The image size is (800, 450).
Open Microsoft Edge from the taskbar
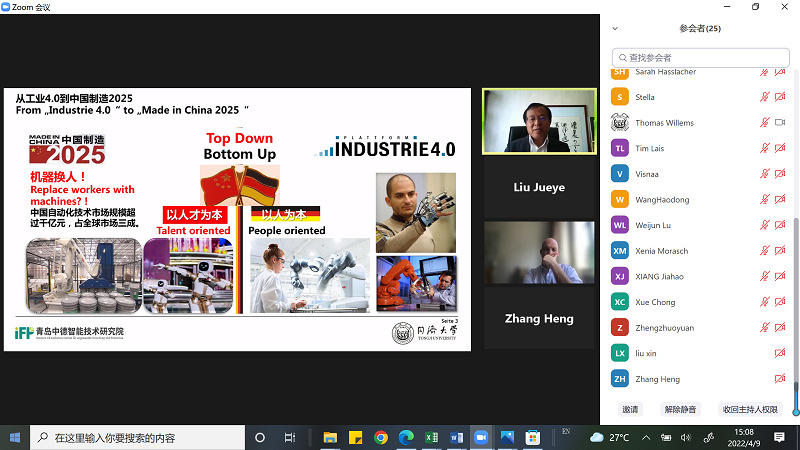point(406,438)
